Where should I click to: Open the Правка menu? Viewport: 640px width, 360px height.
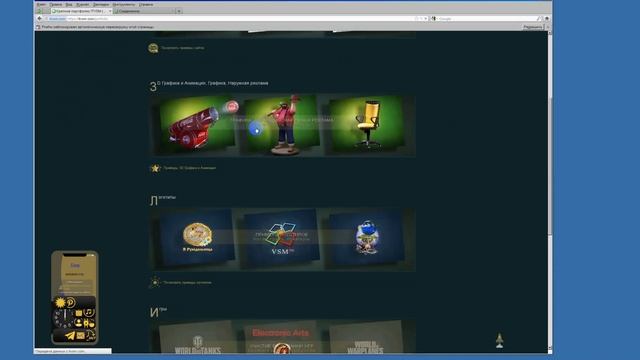click(56, 4)
